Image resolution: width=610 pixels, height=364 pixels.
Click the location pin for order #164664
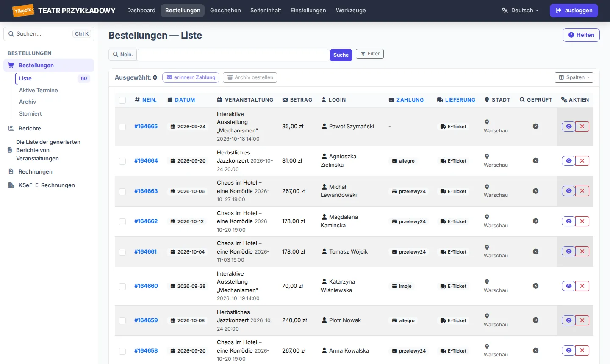487,157
